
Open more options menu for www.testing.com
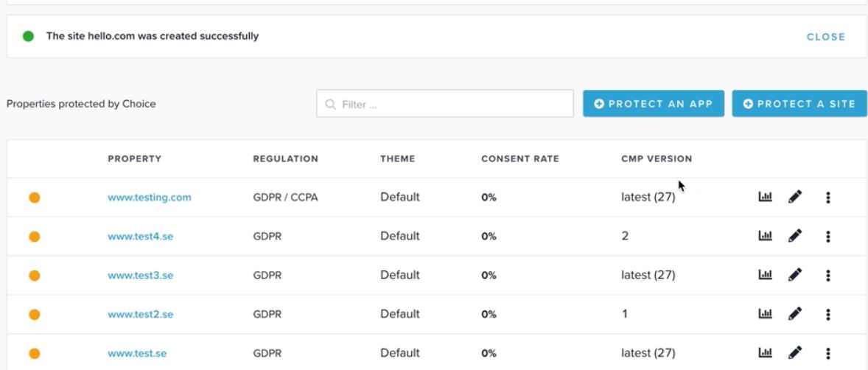[827, 198]
